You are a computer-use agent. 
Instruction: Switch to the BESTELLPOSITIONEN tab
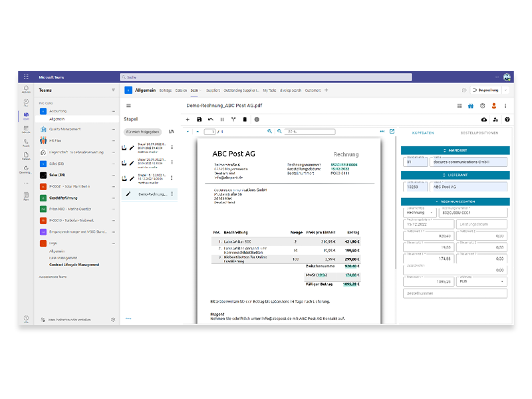(479, 133)
